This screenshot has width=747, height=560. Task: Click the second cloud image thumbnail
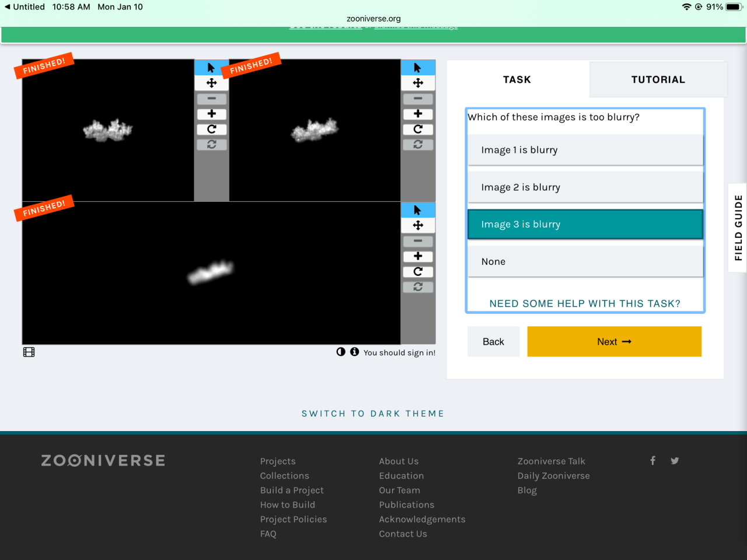[315, 130]
